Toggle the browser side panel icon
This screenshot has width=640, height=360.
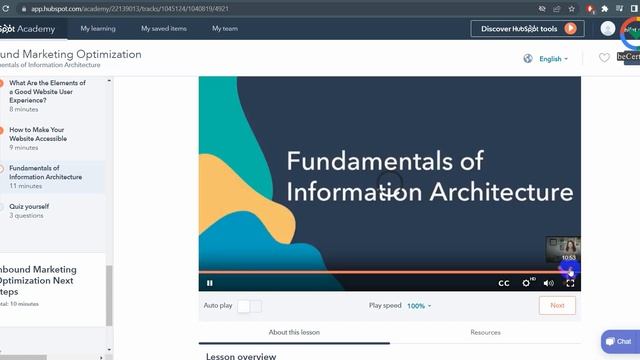click(634, 9)
